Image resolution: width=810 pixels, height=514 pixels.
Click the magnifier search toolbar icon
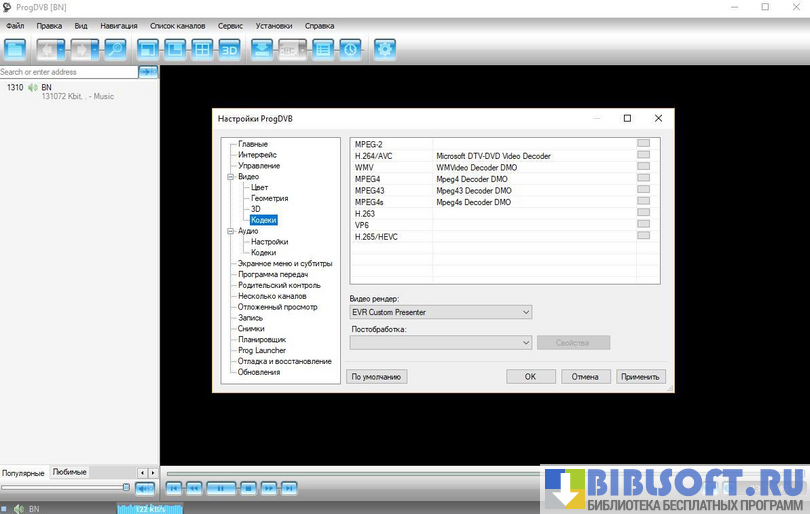[x=115, y=48]
